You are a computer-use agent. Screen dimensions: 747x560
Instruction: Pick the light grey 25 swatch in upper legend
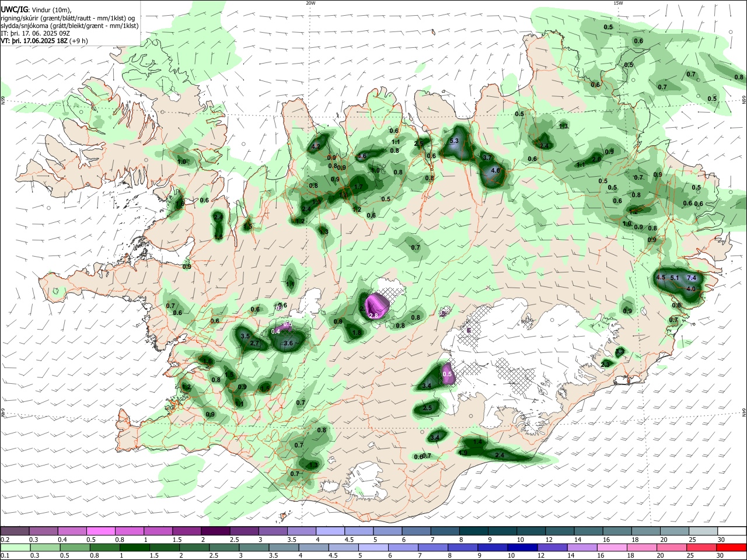click(x=703, y=531)
